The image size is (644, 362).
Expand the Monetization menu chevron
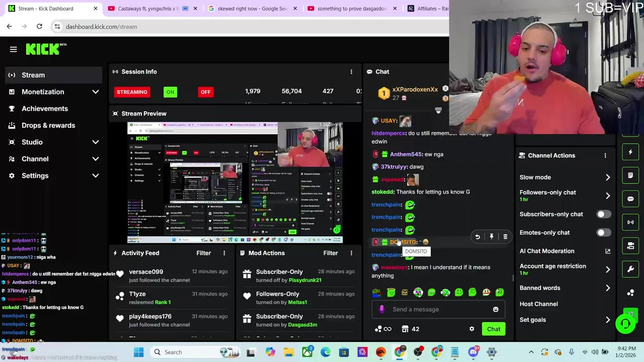click(x=96, y=92)
